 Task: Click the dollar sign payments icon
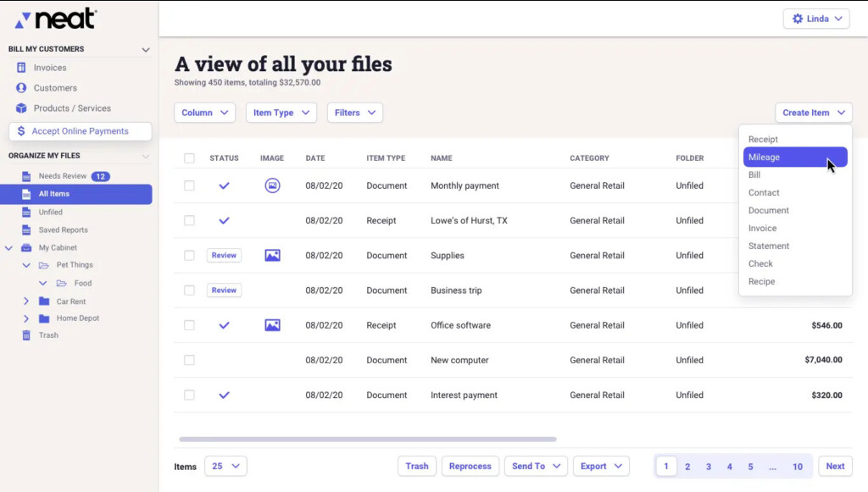[x=21, y=131]
